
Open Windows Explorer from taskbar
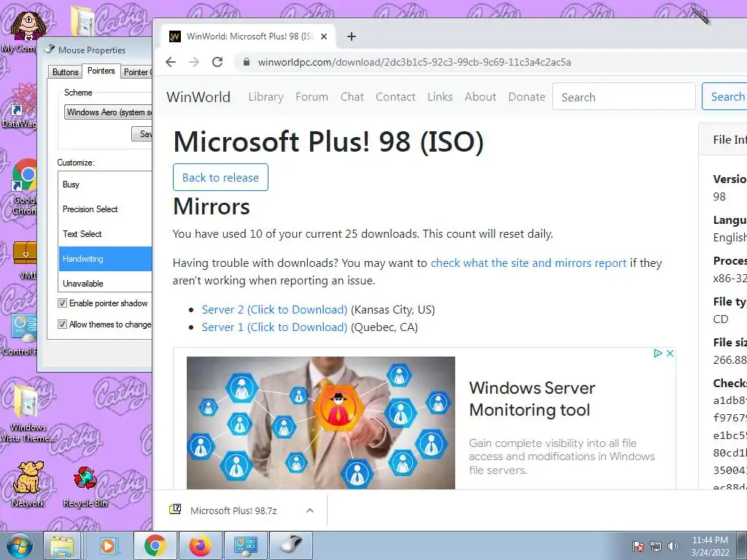tap(63, 545)
